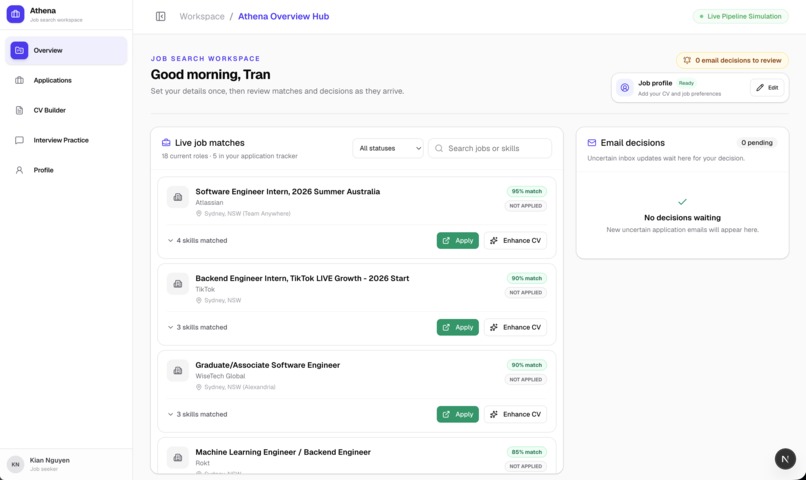Enhance CV for the TikTok role

click(x=516, y=327)
